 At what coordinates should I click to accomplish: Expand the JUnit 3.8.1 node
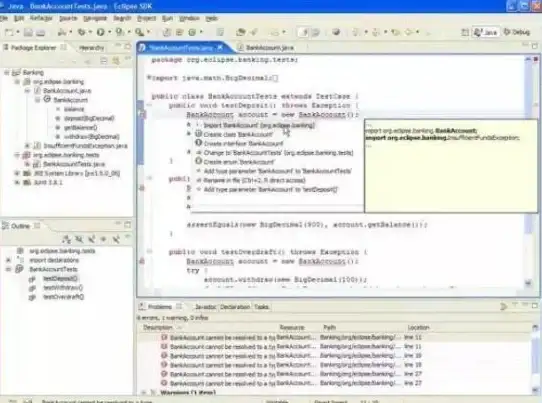[x=17, y=182]
